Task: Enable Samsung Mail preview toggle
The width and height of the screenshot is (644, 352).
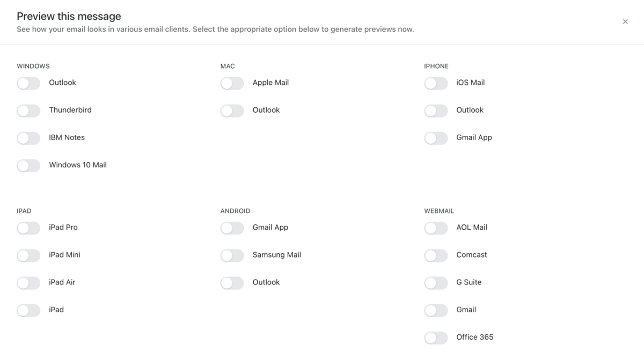Action: click(232, 255)
